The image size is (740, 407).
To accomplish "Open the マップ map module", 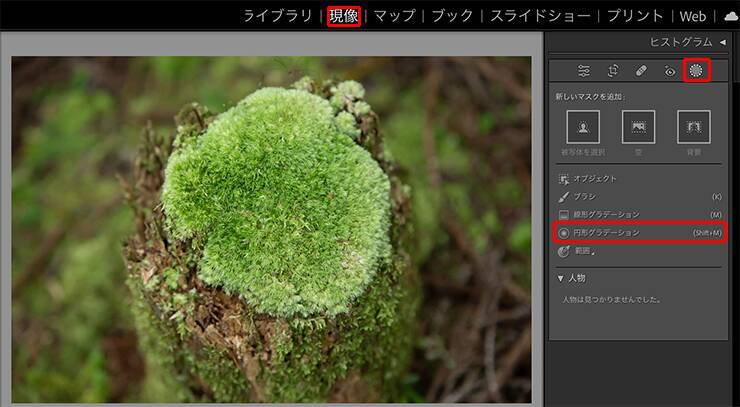I will coord(394,16).
